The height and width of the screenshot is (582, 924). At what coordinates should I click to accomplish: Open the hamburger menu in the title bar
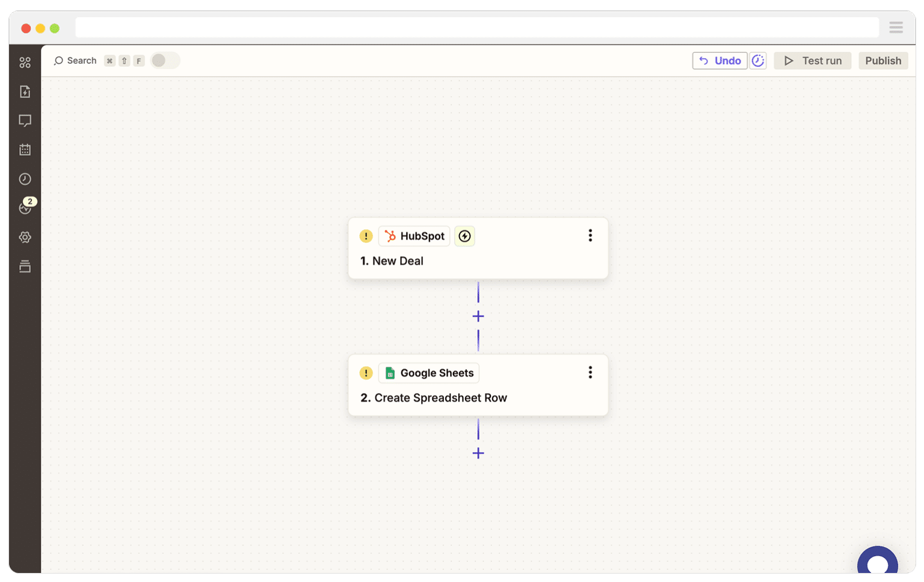tap(896, 27)
